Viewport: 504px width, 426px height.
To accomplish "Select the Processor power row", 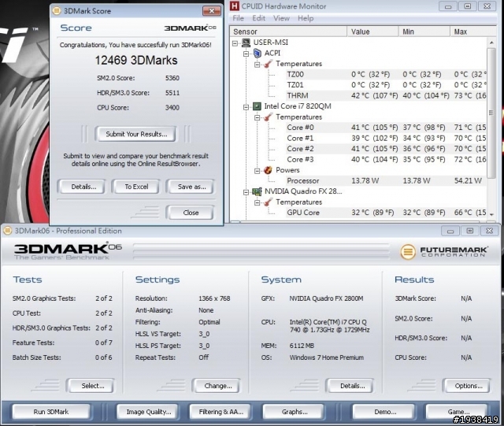I will click(386, 180).
